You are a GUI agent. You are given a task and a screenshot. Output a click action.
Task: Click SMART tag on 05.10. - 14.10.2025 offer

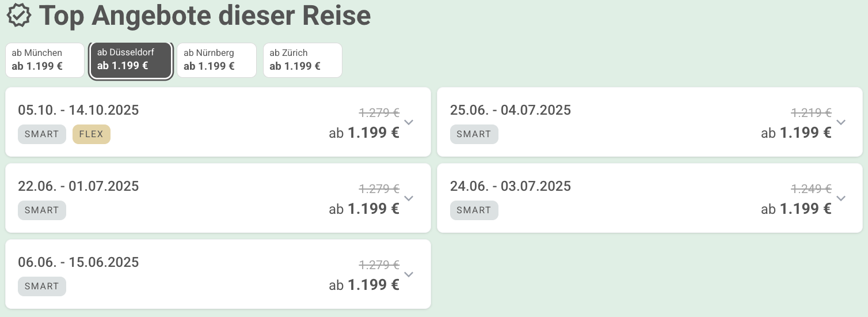42,134
